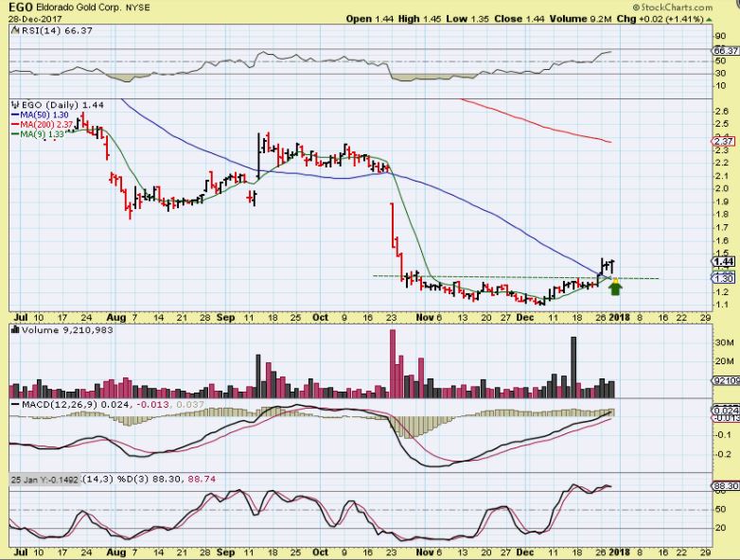Click the 1.30 moving average price tag
This screenshot has height=560, width=740.
(x=724, y=278)
